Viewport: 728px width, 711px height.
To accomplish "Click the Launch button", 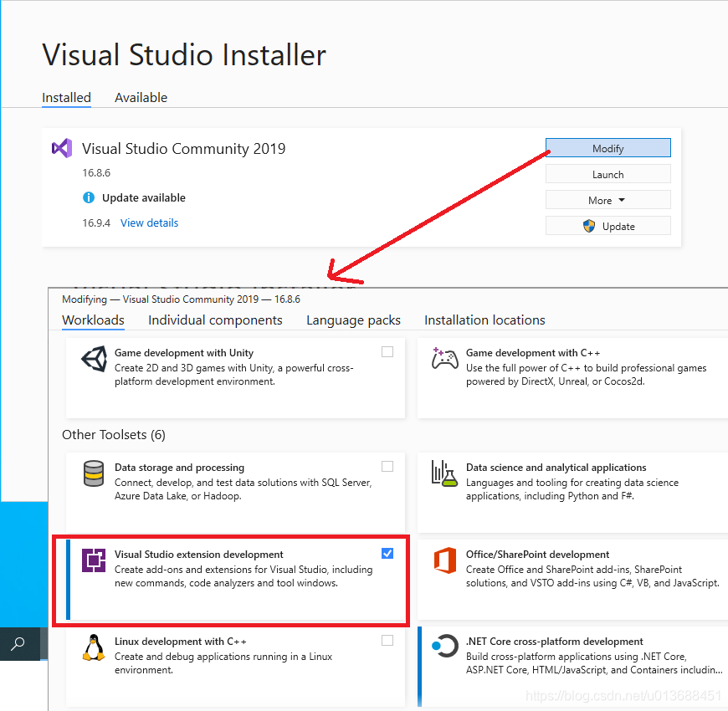I will 608,174.
